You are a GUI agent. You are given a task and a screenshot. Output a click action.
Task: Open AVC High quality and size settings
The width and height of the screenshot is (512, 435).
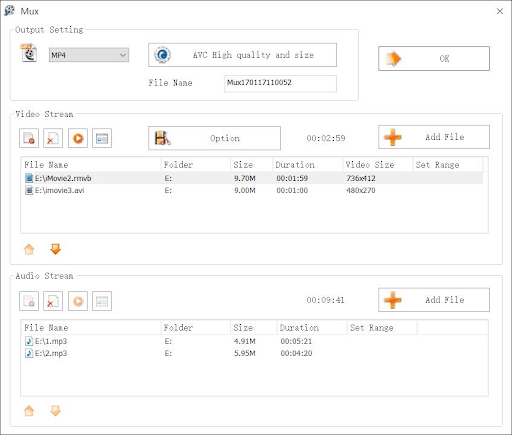pos(242,55)
